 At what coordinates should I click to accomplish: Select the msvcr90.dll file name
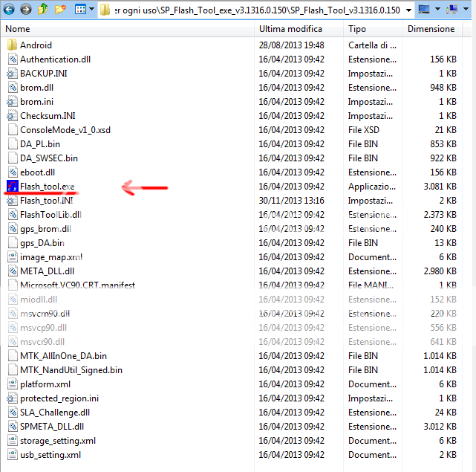(x=42, y=342)
